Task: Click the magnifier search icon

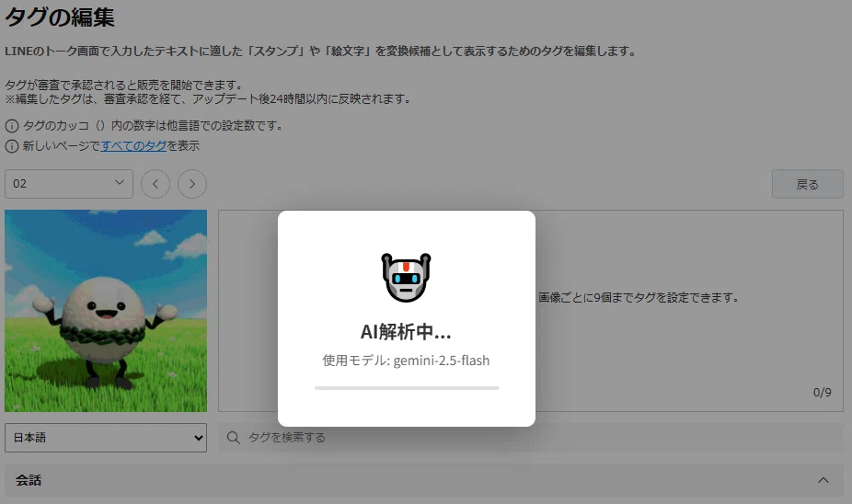Action: pyautogui.click(x=233, y=438)
